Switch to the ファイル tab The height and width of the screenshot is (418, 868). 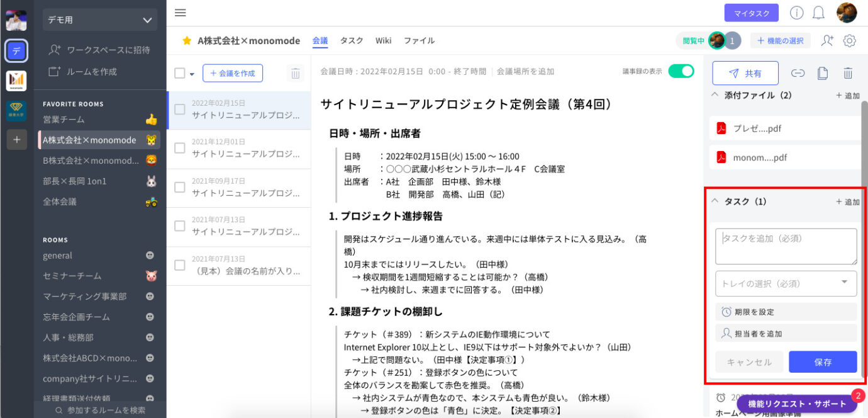pyautogui.click(x=419, y=40)
